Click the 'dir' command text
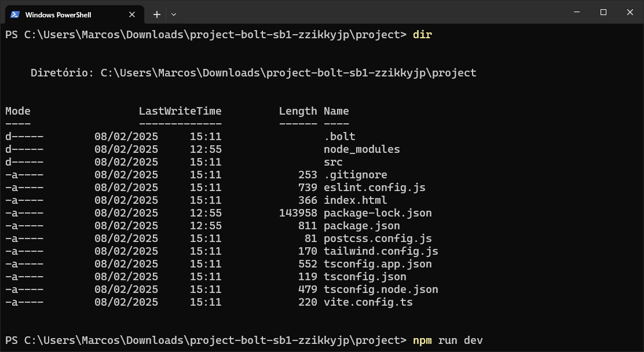 pyautogui.click(x=422, y=35)
